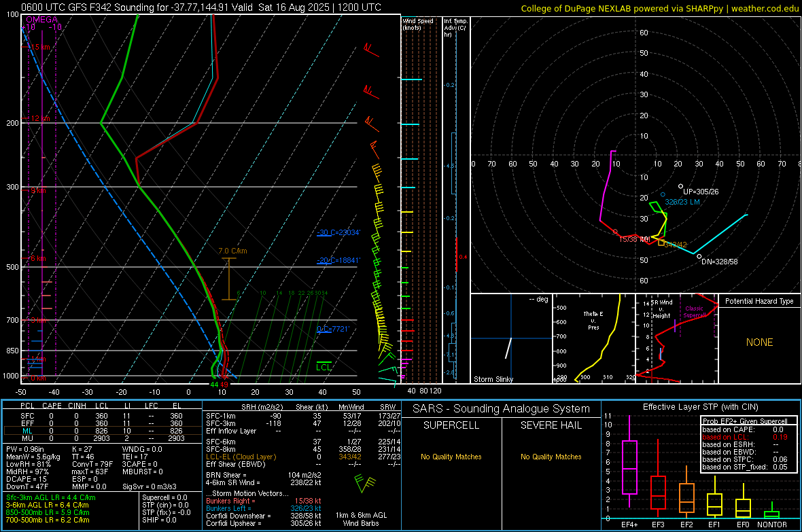The image size is (802, 532).
Task: Click the BRN Shear = 104 m2/s2 line
Action: click(x=264, y=475)
